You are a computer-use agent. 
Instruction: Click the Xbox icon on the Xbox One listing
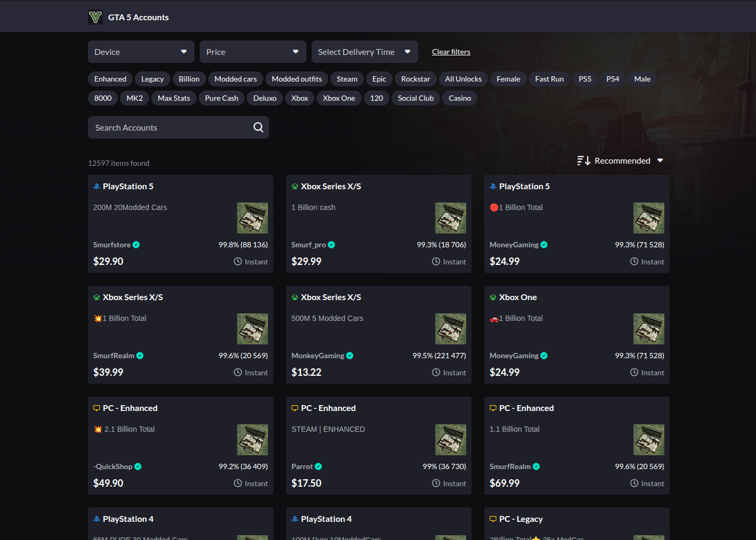(x=493, y=297)
